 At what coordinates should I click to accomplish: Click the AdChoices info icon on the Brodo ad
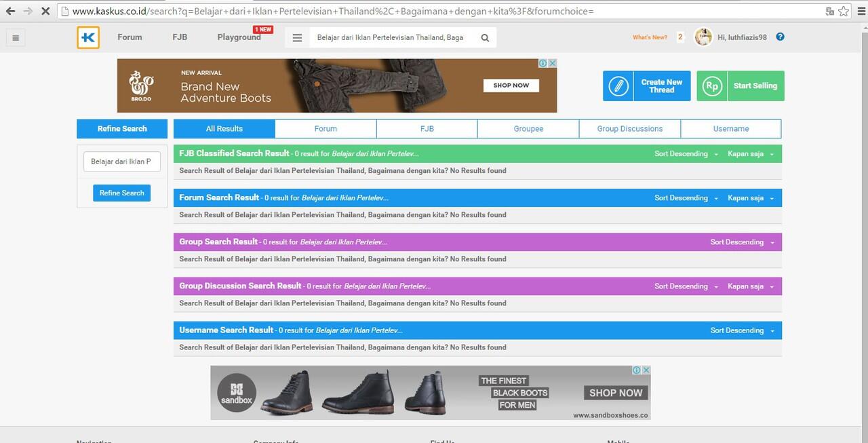point(544,63)
